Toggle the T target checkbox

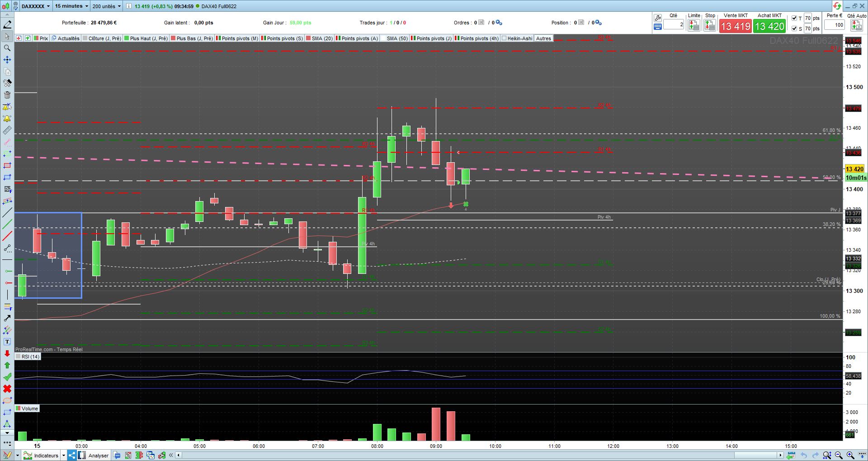[x=794, y=18]
